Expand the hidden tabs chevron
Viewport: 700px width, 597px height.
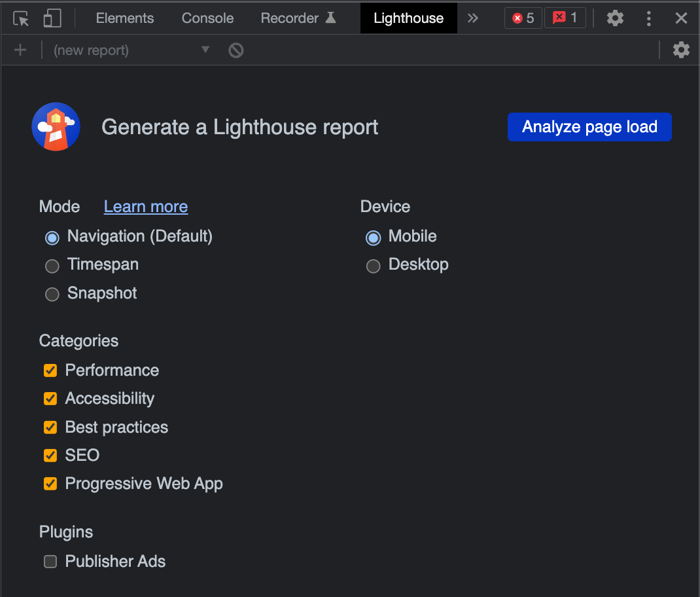coord(472,18)
